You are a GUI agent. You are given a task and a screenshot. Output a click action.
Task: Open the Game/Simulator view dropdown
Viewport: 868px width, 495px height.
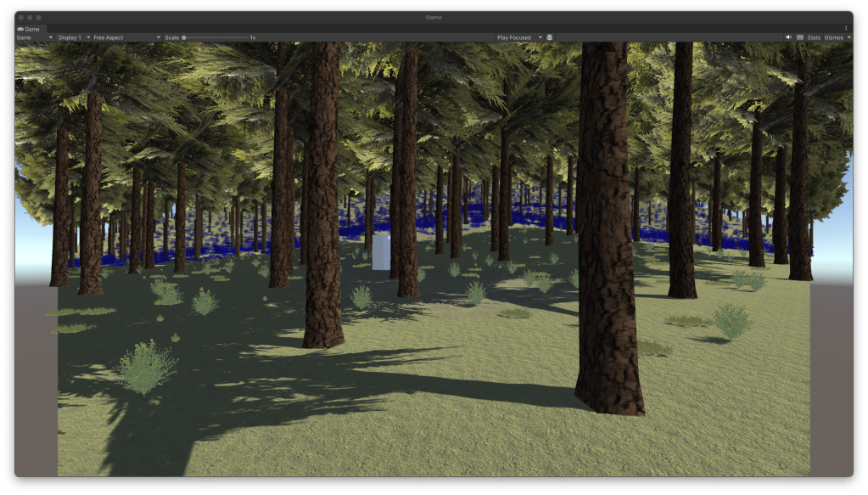35,37
